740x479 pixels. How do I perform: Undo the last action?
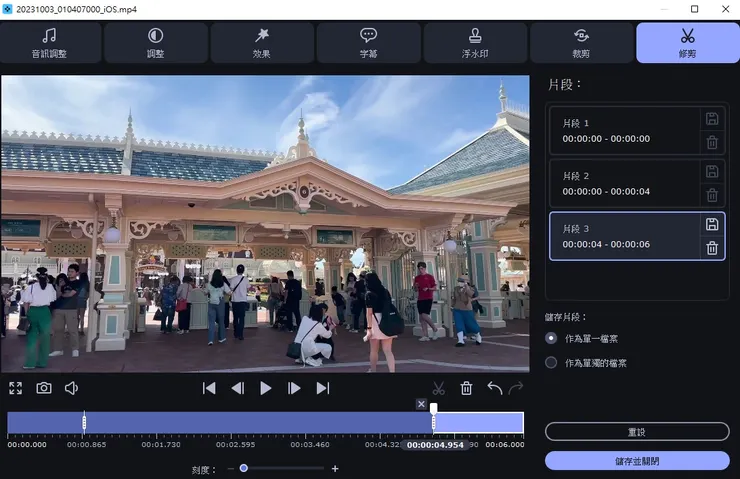pyautogui.click(x=495, y=388)
